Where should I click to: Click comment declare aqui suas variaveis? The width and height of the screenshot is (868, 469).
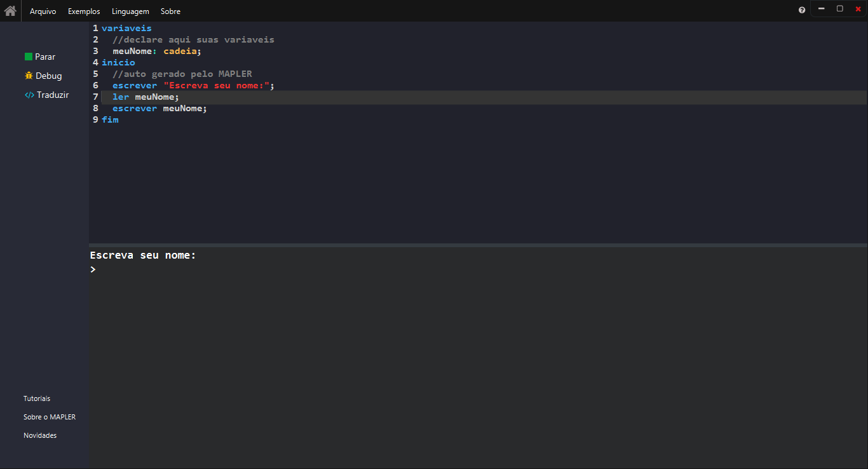(x=194, y=39)
